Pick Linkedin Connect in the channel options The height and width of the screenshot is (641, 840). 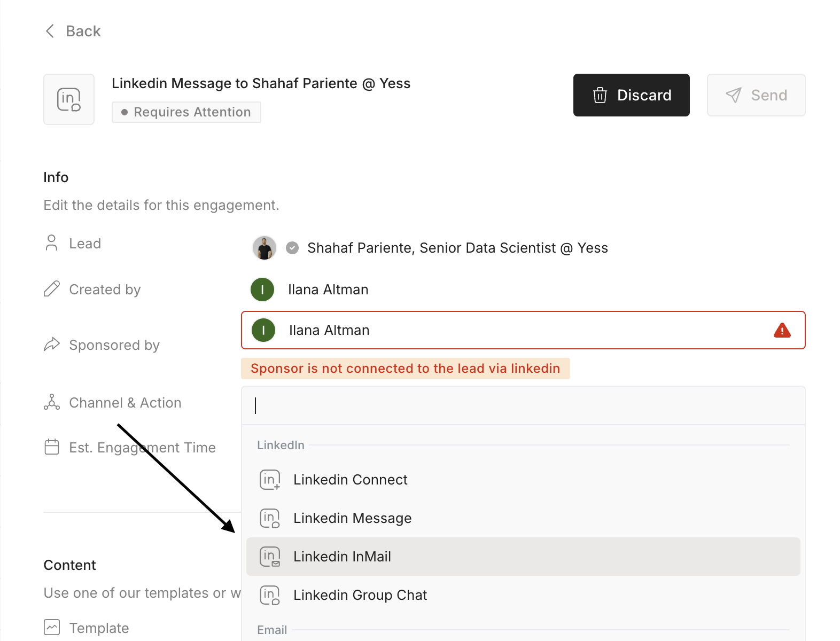click(350, 480)
